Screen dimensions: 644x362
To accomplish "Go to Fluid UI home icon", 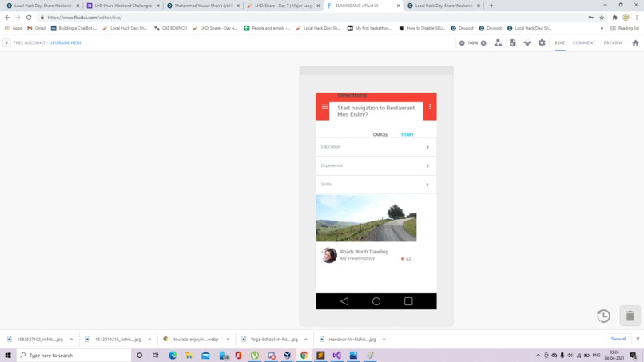I will 635,42.
